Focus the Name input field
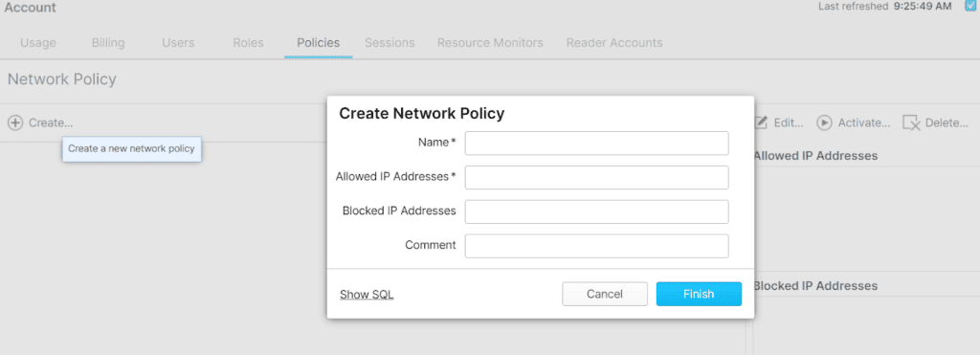Image resolution: width=980 pixels, height=355 pixels. (x=597, y=143)
